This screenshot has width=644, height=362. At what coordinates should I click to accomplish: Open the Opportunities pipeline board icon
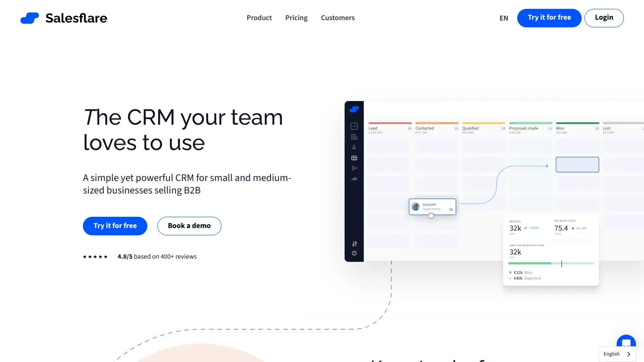click(354, 158)
